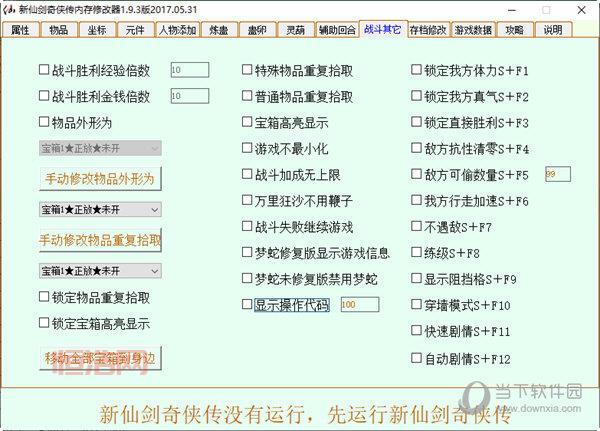Select the 攻略 tab
This screenshot has height=431, width=600.
coord(515,30)
